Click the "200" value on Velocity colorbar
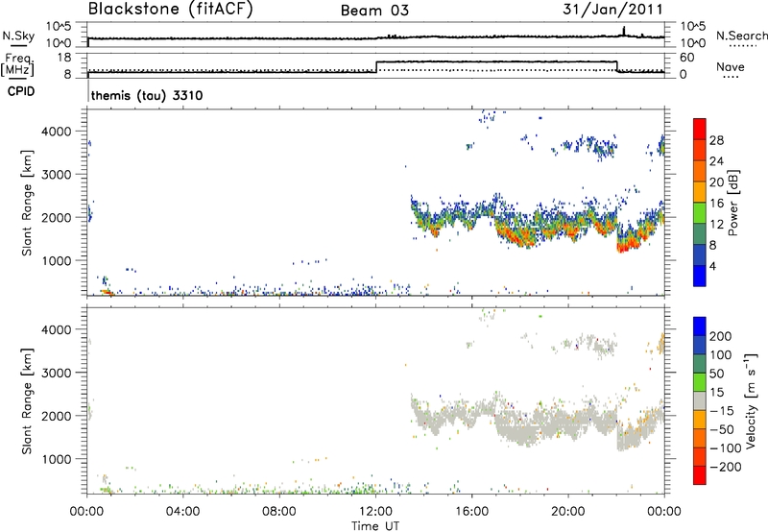Viewport: 768px width, 532px height. [x=721, y=336]
